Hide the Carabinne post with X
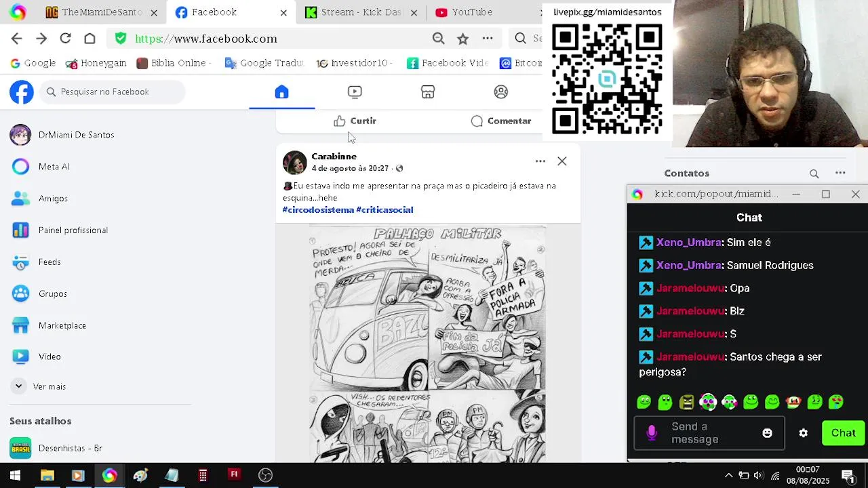868x488 pixels. [x=562, y=161]
